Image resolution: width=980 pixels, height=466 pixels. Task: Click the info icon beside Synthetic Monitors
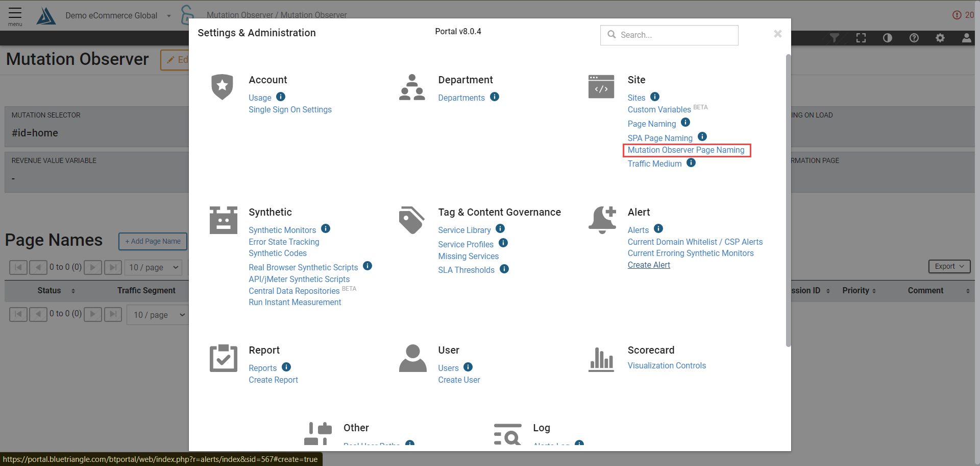click(326, 229)
